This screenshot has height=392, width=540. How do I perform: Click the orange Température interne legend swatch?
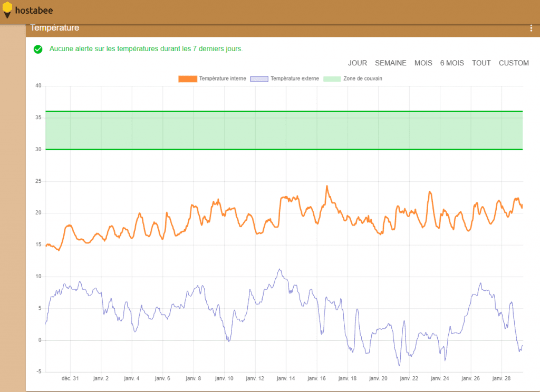tap(188, 79)
